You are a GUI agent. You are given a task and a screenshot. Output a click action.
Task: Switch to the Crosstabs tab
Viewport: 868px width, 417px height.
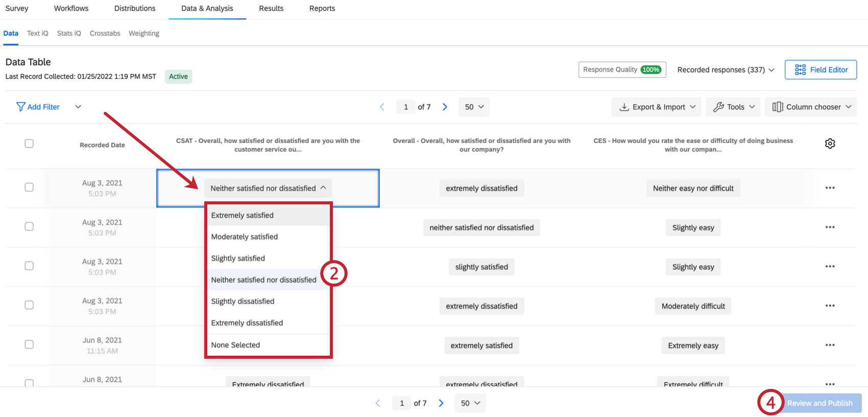105,33
